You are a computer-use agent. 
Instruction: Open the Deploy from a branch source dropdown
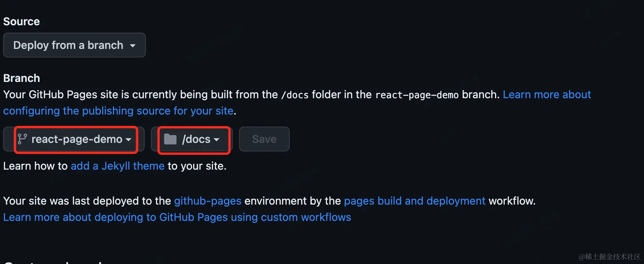pyautogui.click(x=74, y=45)
